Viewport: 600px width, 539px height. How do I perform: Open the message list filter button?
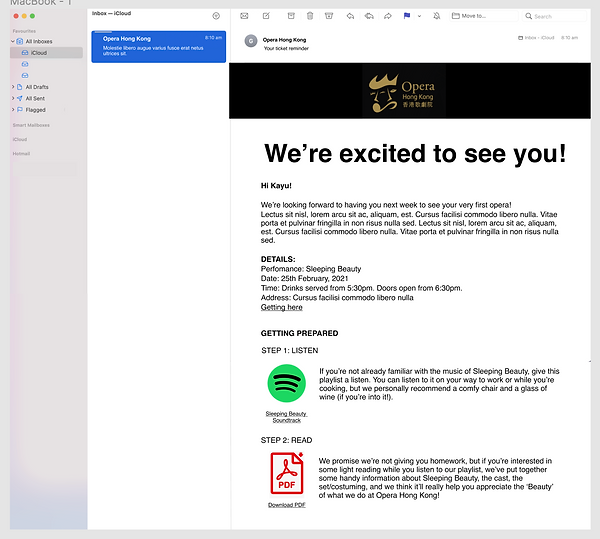[x=216, y=16]
